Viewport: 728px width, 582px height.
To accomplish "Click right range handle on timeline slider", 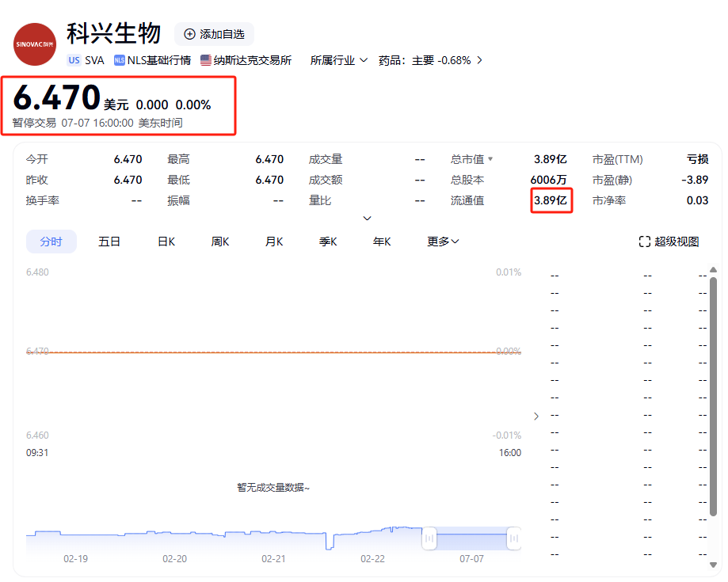I will (x=514, y=538).
